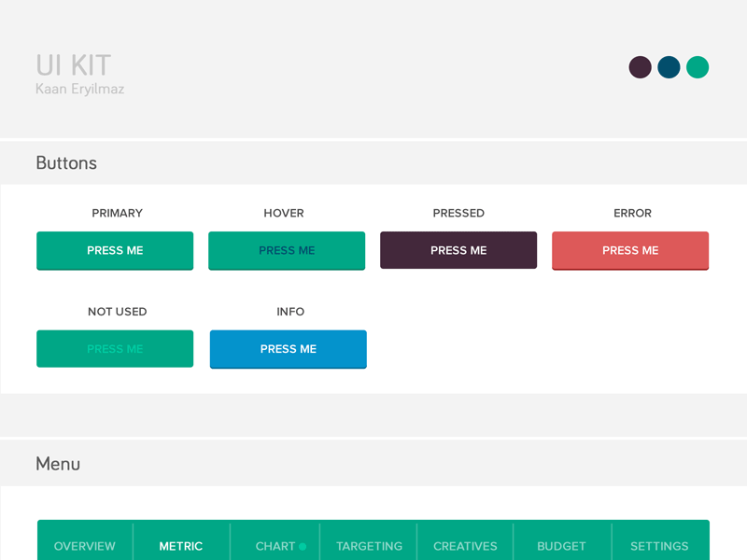The image size is (747, 560).
Task: Click the Buttons section heading
Action: (x=66, y=162)
